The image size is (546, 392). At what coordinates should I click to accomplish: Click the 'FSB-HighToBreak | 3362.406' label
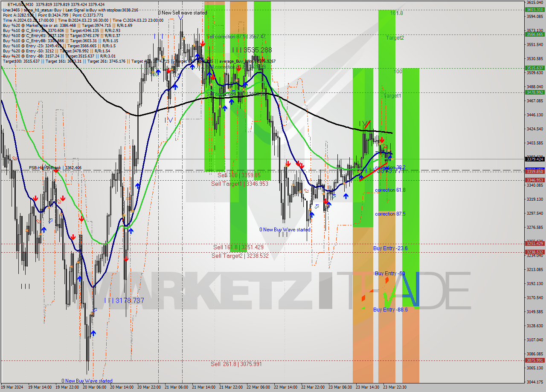(55, 168)
